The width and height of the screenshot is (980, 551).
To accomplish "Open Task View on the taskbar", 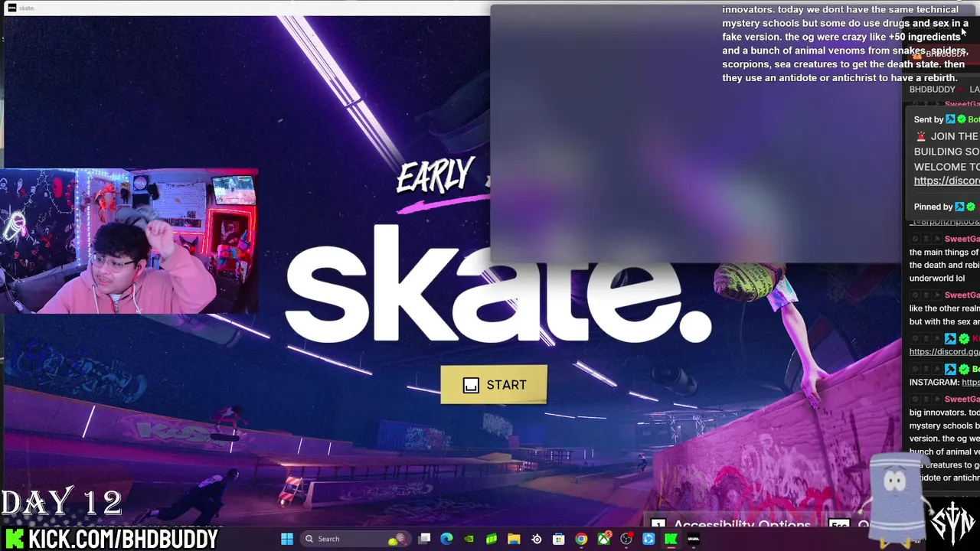I will (x=425, y=539).
